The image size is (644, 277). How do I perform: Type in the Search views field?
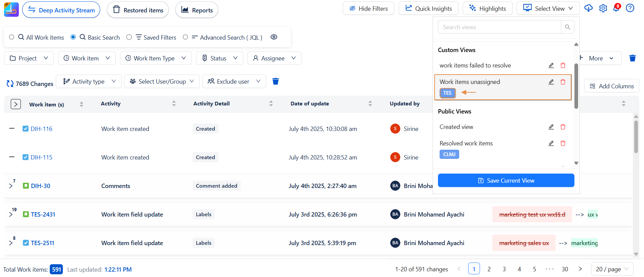pyautogui.click(x=499, y=27)
